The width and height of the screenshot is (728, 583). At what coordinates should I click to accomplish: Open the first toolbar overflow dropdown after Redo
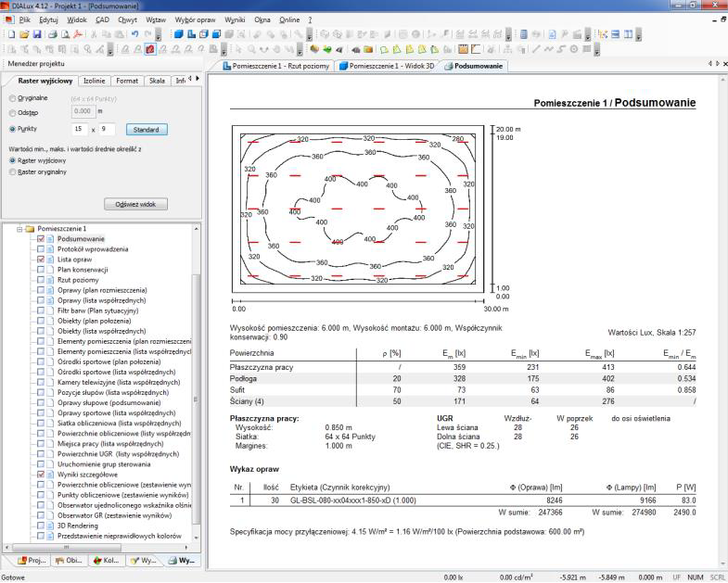tap(159, 35)
